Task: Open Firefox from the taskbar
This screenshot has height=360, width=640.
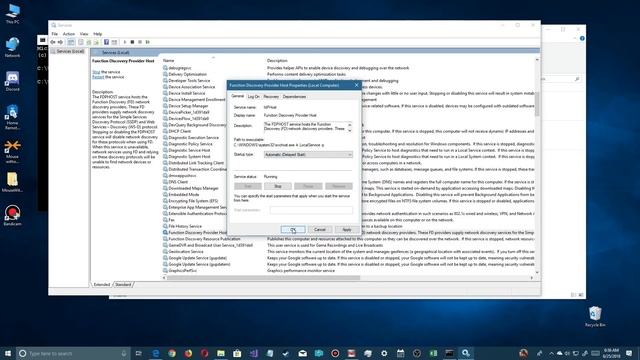Action: pyautogui.click(x=188, y=353)
